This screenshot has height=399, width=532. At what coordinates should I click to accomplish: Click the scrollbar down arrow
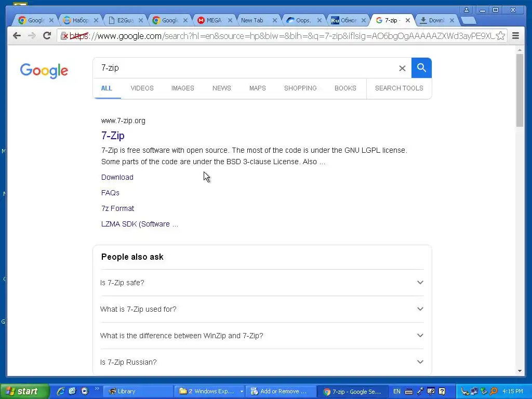pos(520,371)
